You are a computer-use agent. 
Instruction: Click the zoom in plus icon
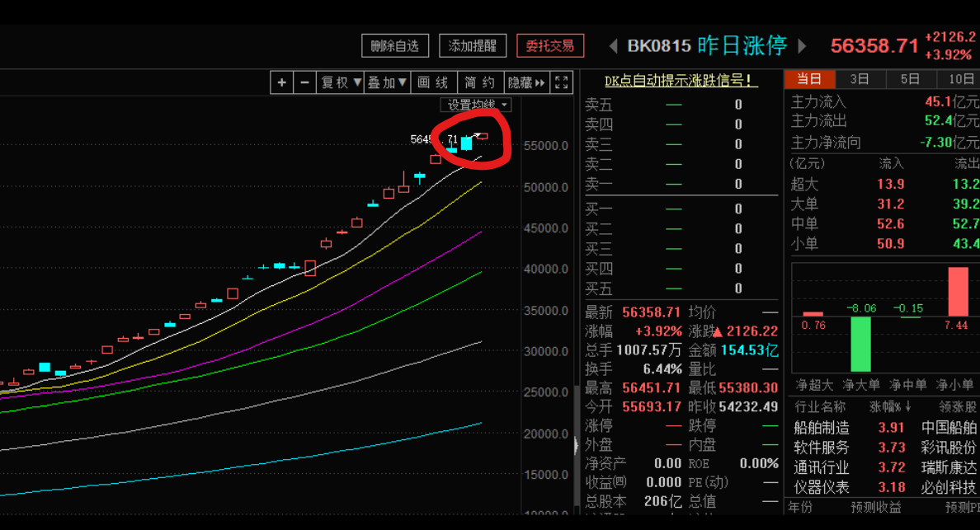(x=282, y=82)
